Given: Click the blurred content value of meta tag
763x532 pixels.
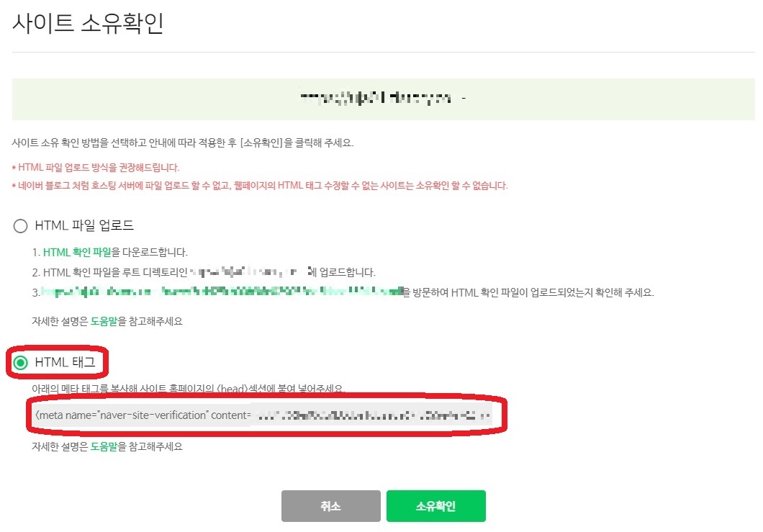Looking at the screenshot, I should 372,415.
